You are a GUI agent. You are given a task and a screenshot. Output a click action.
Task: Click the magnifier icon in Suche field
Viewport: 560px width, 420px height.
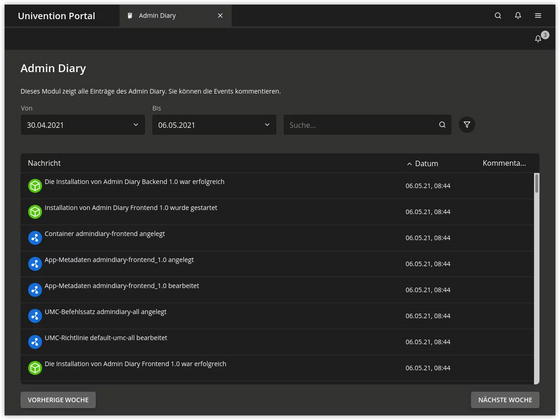[x=442, y=125]
